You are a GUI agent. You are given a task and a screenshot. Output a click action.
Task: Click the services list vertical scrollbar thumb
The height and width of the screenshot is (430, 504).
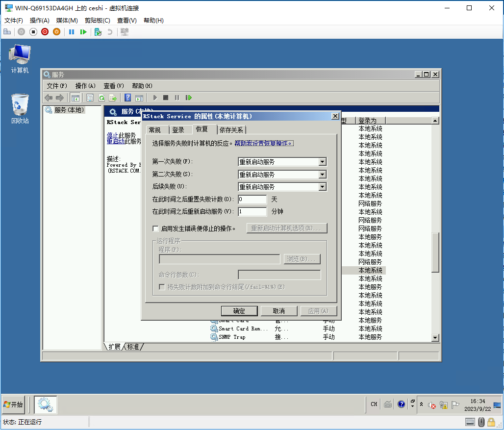click(435, 252)
